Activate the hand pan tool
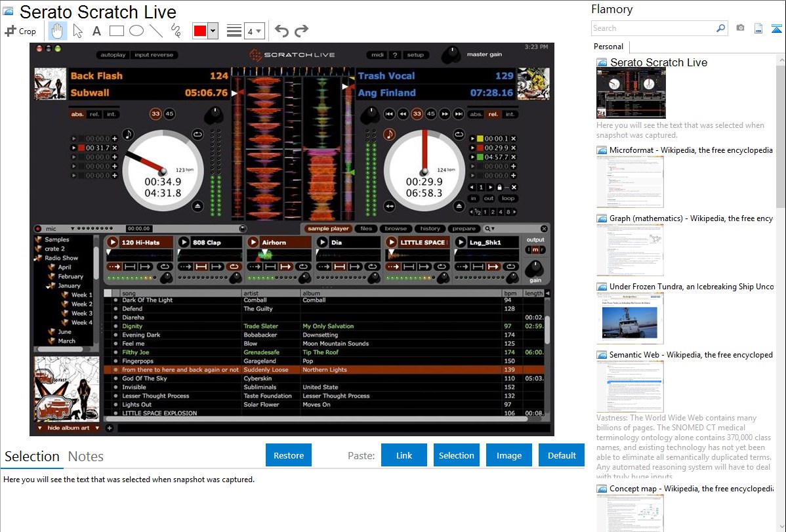The image size is (786, 532). (x=57, y=31)
